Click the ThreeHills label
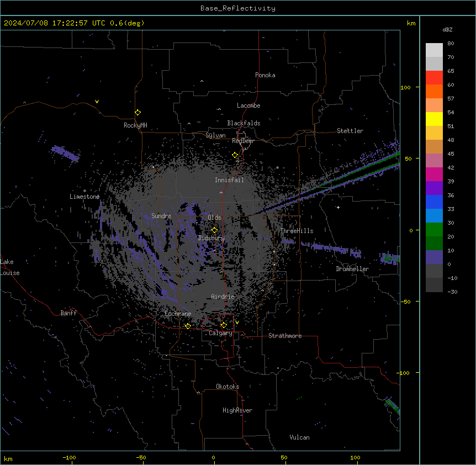The width and height of the screenshot is (476, 465). (297, 231)
